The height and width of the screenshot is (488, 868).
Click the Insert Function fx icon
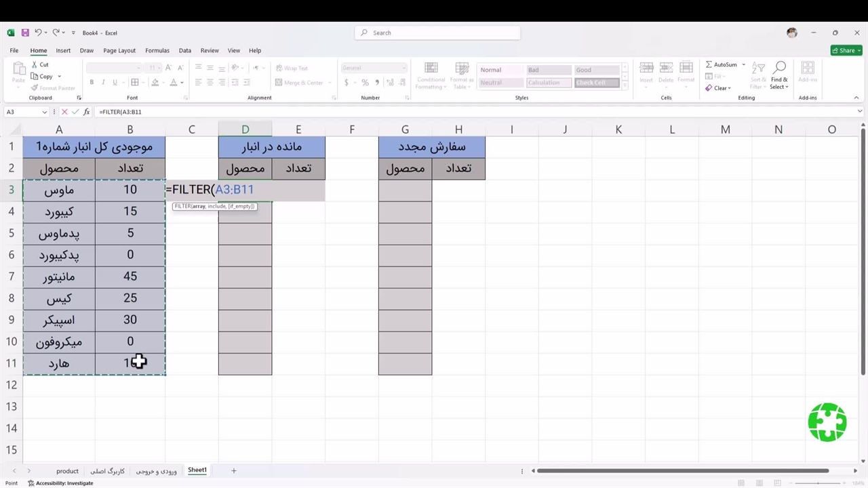[x=86, y=112]
